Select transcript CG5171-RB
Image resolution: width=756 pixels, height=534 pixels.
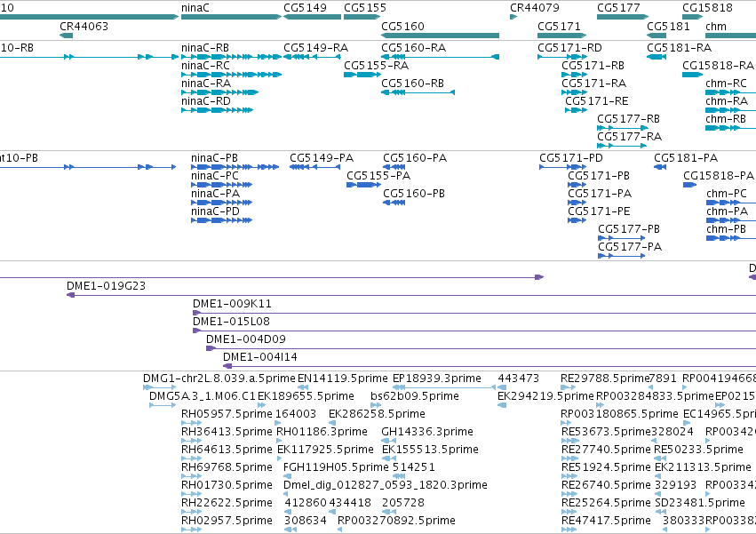click(574, 75)
